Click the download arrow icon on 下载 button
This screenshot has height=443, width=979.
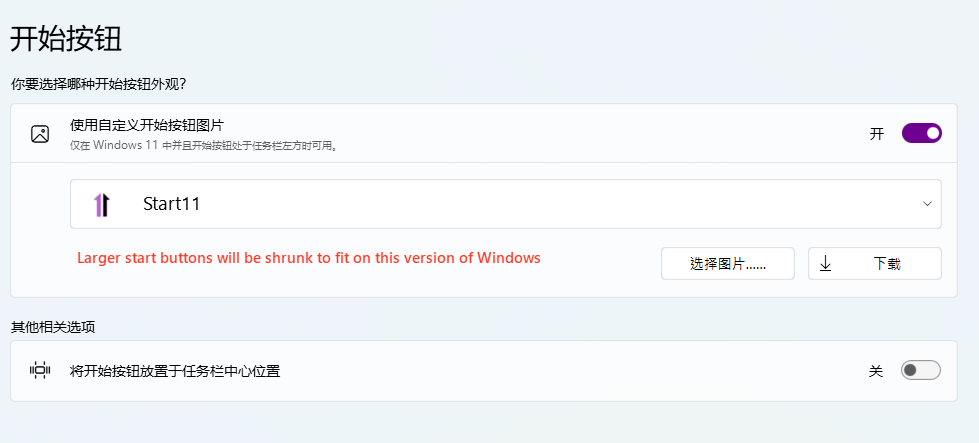(825, 263)
